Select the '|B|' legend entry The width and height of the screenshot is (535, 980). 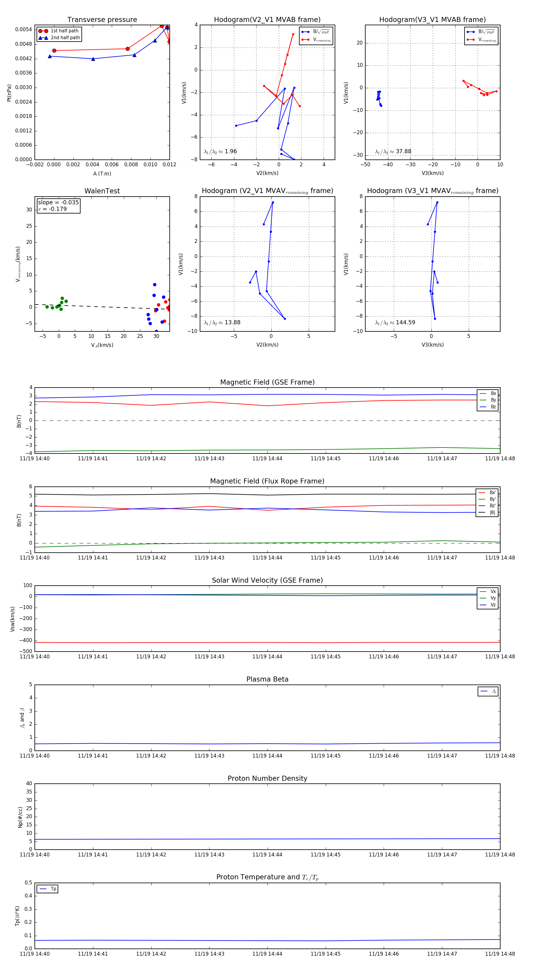(x=487, y=513)
